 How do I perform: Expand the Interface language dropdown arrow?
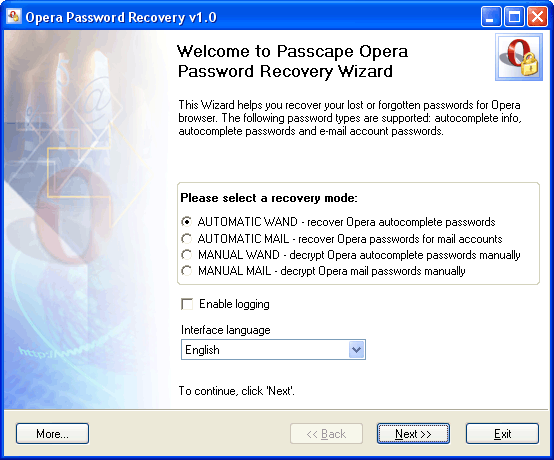click(356, 350)
